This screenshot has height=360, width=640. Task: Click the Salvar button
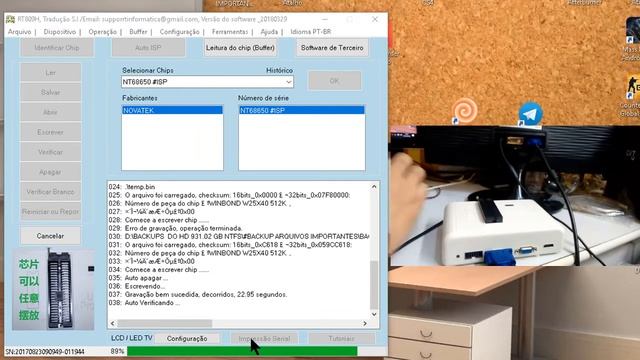click(50, 93)
